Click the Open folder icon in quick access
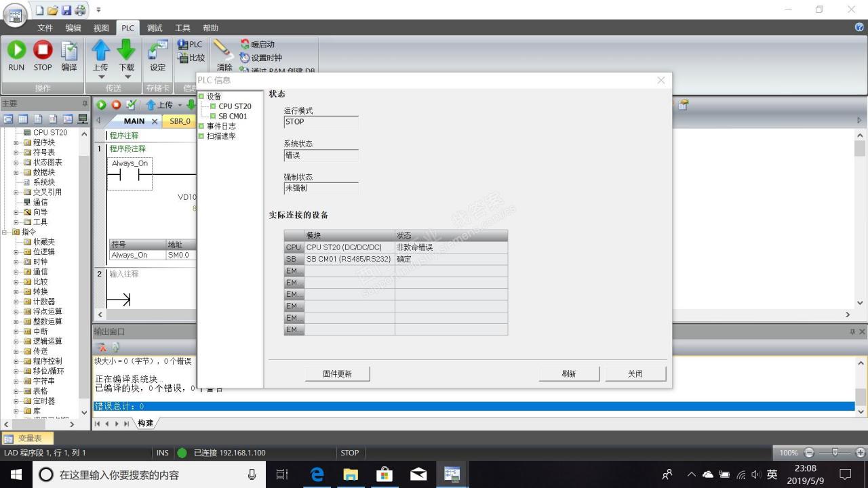868x488 pixels. 54,9
